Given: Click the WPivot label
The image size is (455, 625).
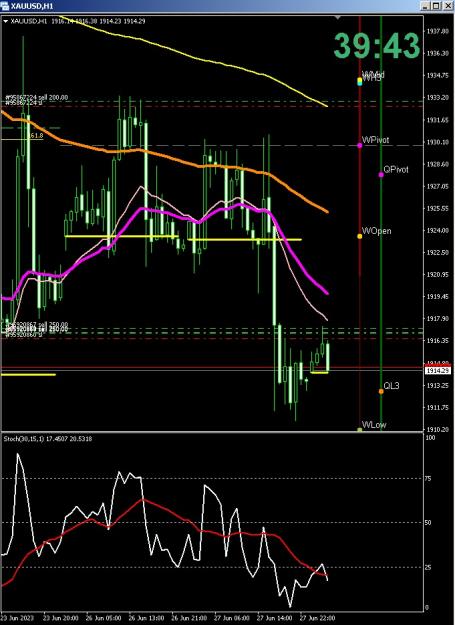Looking at the screenshot, I should pyautogui.click(x=375, y=140).
